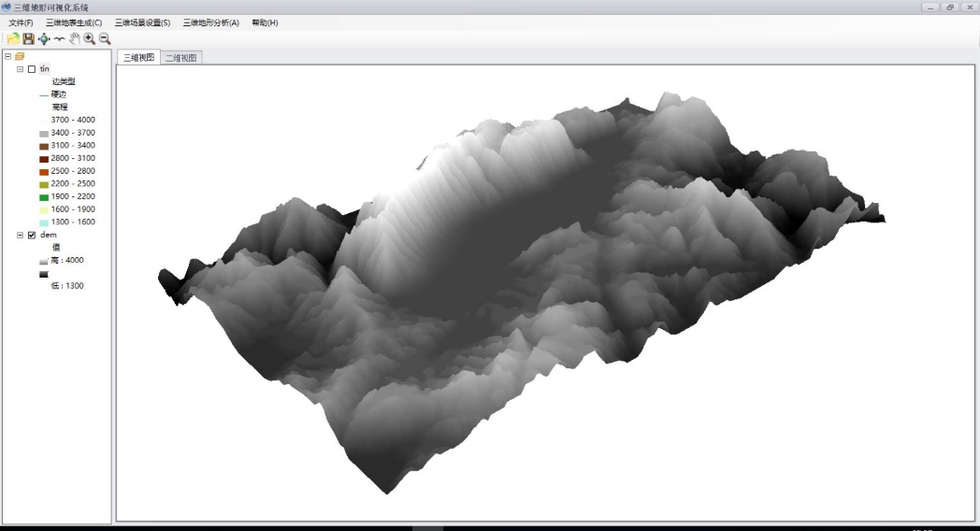Select the 硬边 legend label
This screenshot has height=531, width=980.
coord(59,94)
